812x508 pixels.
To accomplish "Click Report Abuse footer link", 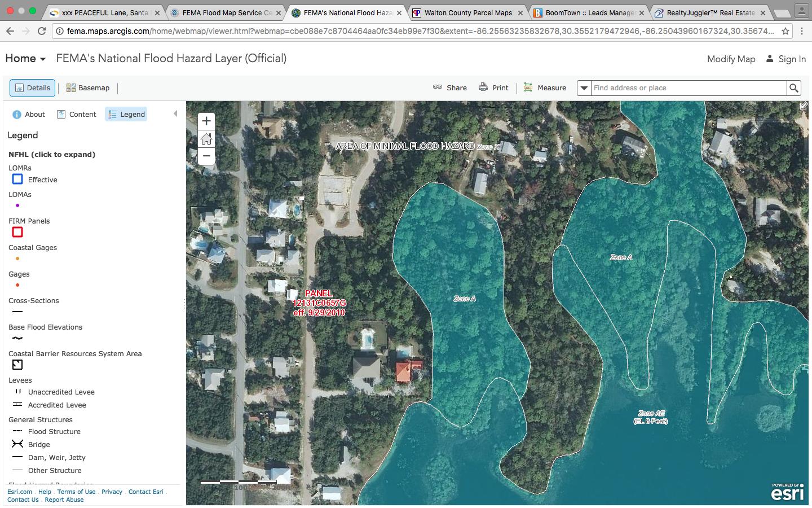I will pyautogui.click(x=64, y=500).
